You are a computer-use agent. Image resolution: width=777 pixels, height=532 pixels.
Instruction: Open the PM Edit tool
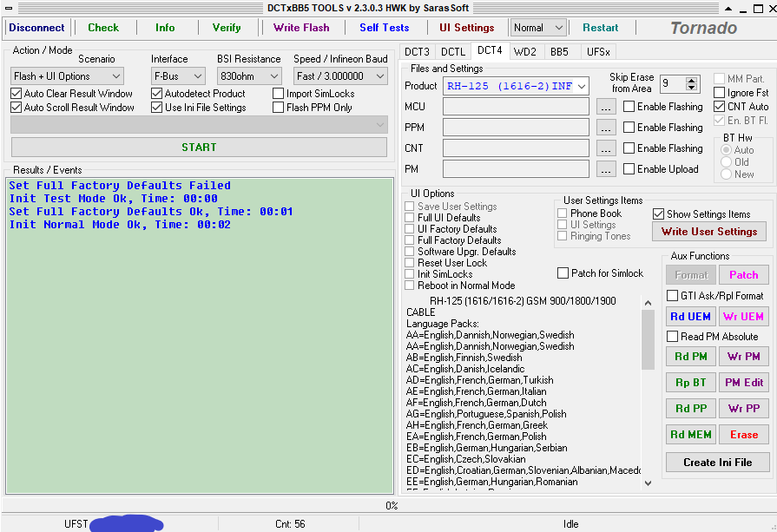pos(744,383)
